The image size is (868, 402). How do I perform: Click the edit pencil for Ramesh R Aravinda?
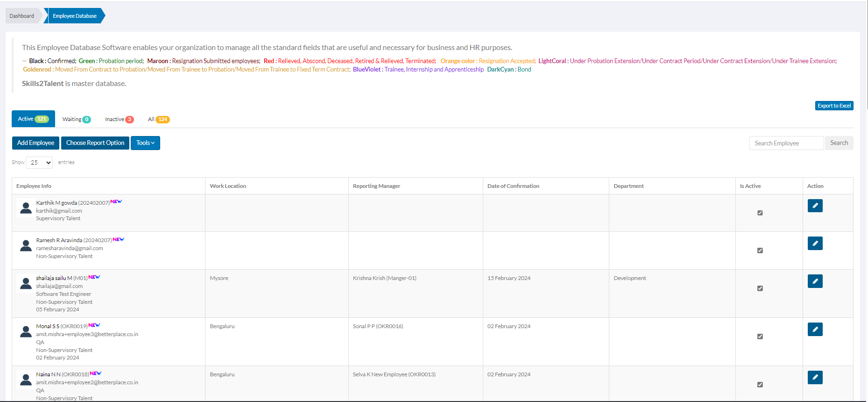(815, 243)
